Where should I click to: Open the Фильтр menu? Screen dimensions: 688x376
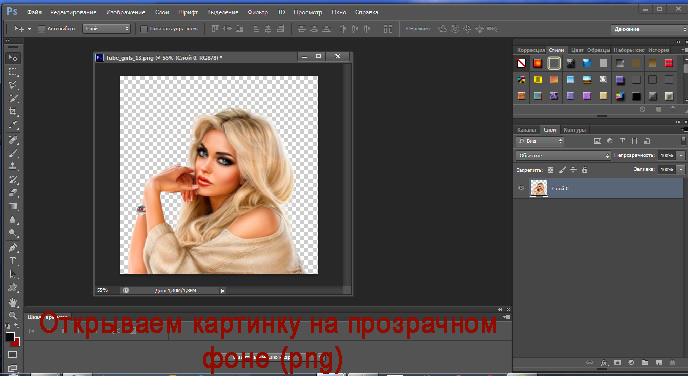(x=258, y=12)
